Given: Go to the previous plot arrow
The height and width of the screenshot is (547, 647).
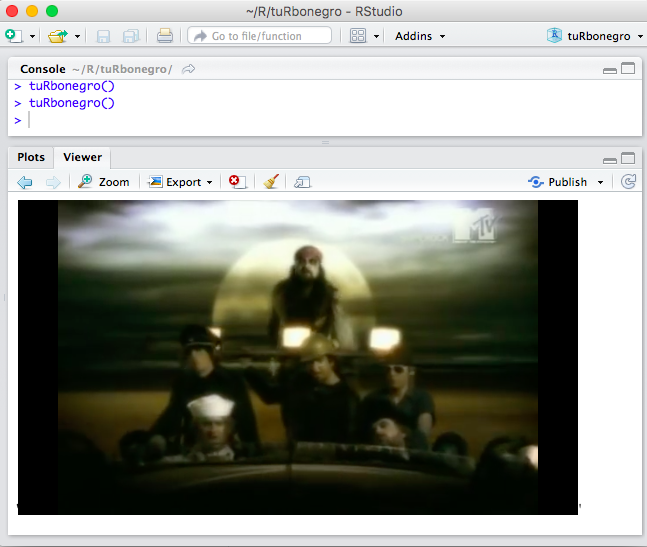Looking at the screenshot, I should pos(25,182).
